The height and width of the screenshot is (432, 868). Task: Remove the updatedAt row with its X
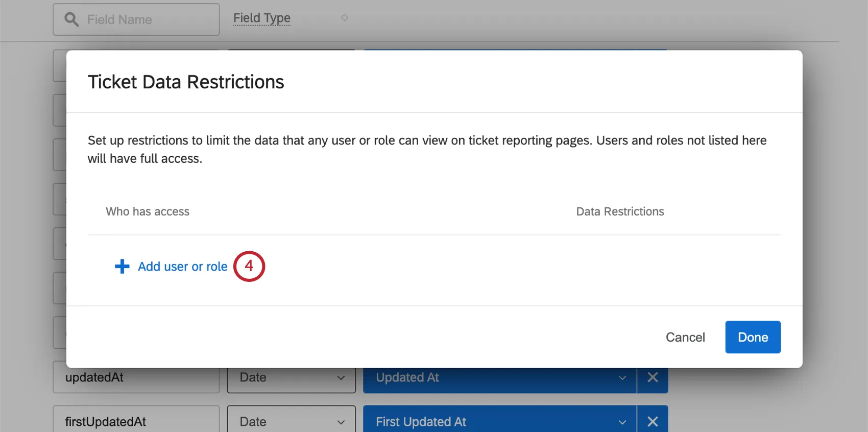point(653,378)
